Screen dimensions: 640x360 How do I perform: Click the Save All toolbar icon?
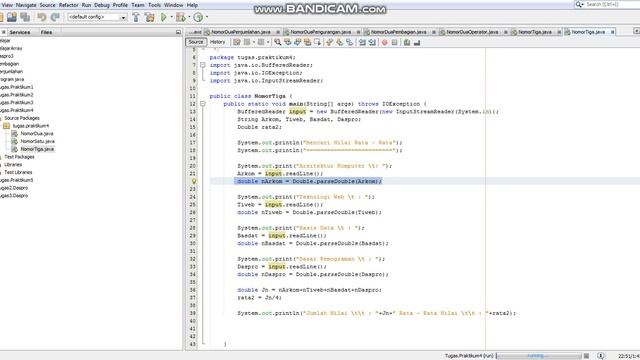coord(25,17)
